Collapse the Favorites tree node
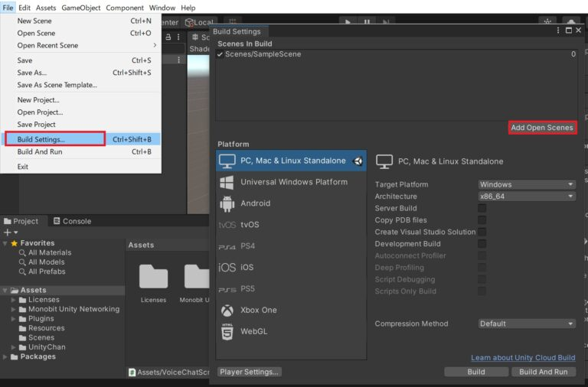Viewport: 588px width, 387px height. tap(5, 243)
